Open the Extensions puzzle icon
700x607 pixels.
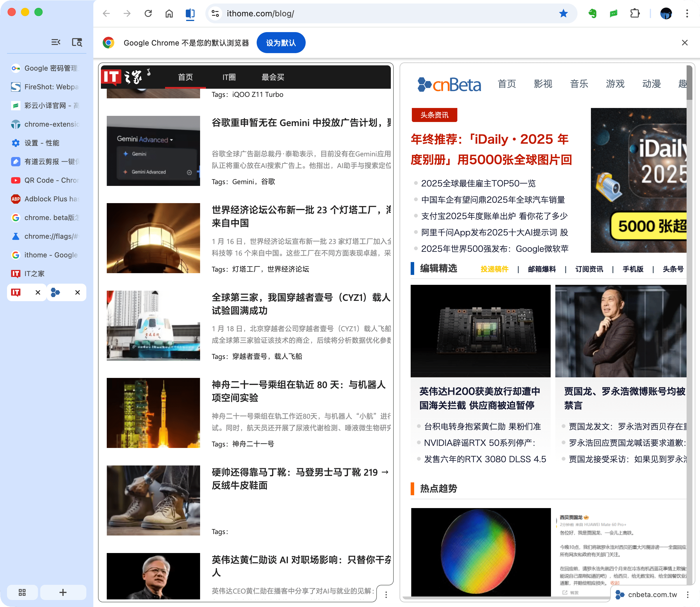(635, 13)
